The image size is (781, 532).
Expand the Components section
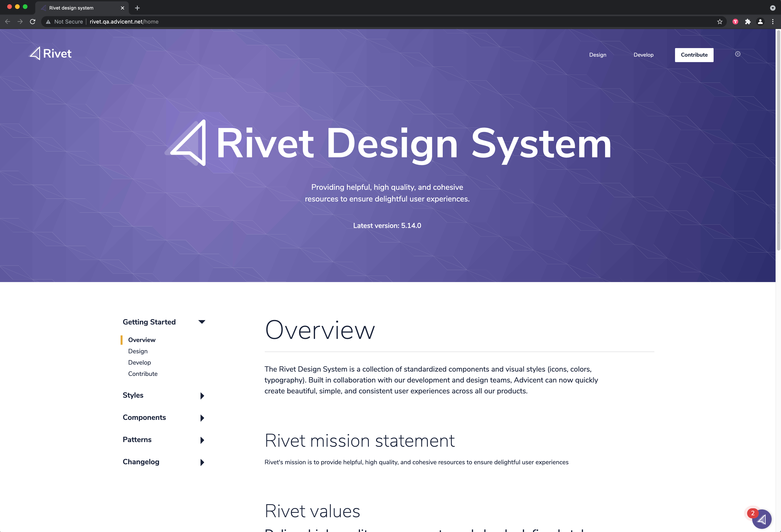202,418
